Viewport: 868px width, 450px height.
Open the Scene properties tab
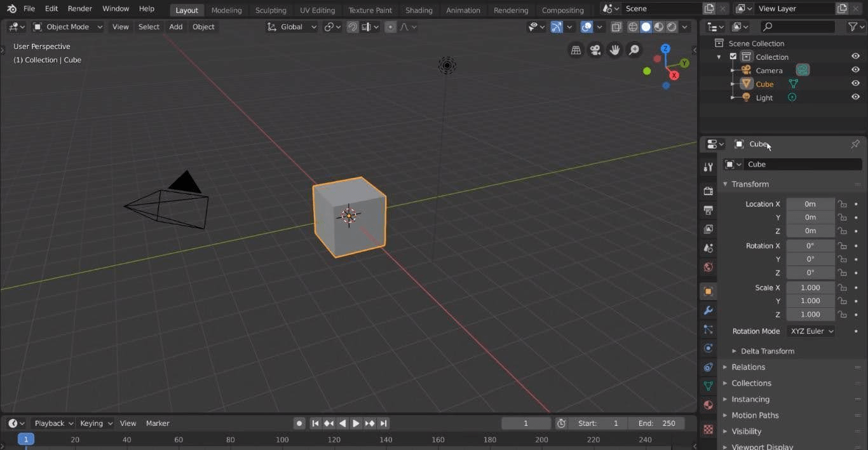click(x=708, y=248)
